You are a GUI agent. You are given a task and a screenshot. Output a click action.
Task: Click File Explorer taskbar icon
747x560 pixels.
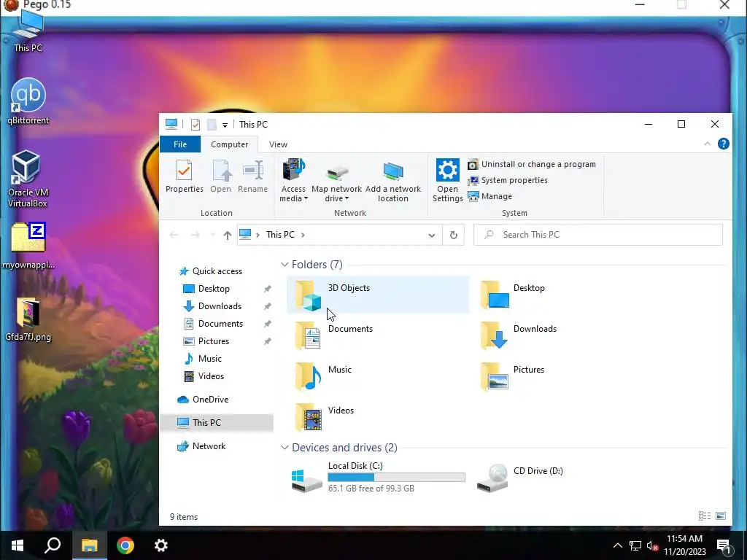coord(89,545)
